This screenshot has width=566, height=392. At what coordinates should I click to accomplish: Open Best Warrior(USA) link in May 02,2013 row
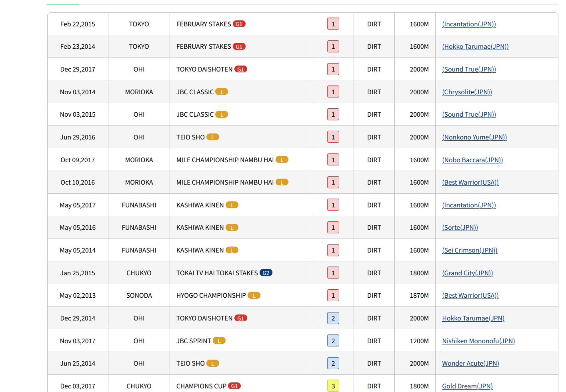(470, 296)
